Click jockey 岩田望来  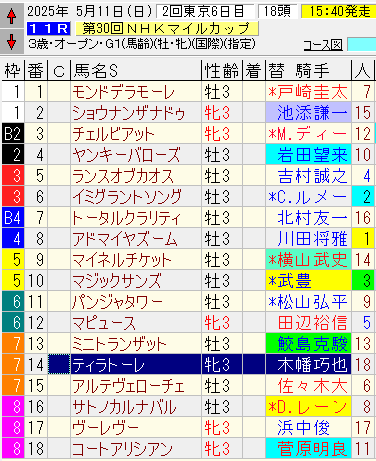[x=308, y=155]
